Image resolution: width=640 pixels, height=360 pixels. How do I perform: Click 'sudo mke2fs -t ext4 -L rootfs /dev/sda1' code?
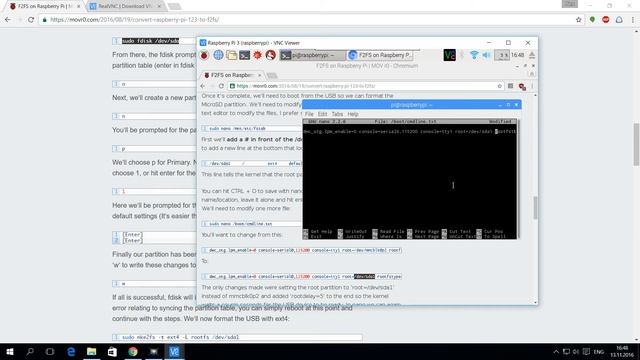tap(180, 337)
